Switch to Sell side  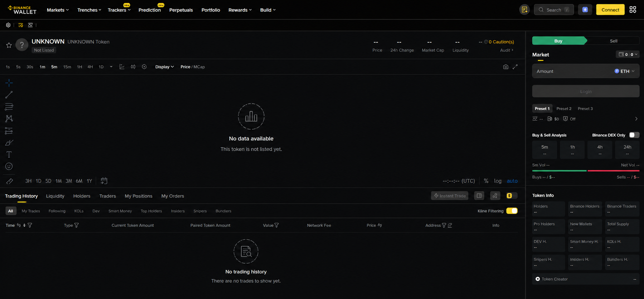(x=614, y=41)
